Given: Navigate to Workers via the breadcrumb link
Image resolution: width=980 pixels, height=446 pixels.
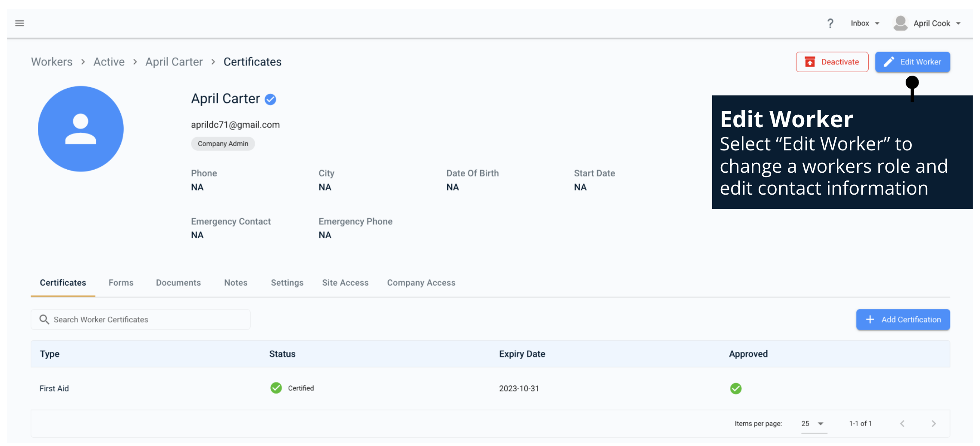Looking at the screenshot, I should coord(52,61).
